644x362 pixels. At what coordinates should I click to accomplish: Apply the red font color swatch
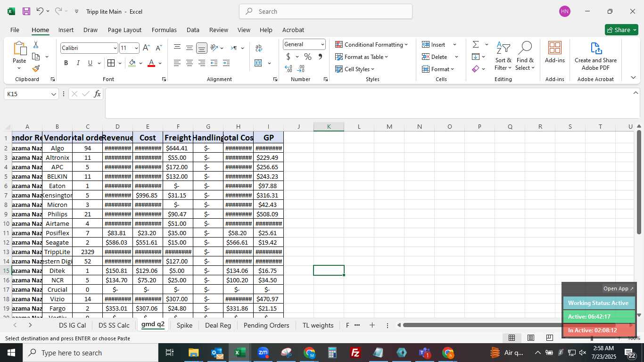point(151,63)
